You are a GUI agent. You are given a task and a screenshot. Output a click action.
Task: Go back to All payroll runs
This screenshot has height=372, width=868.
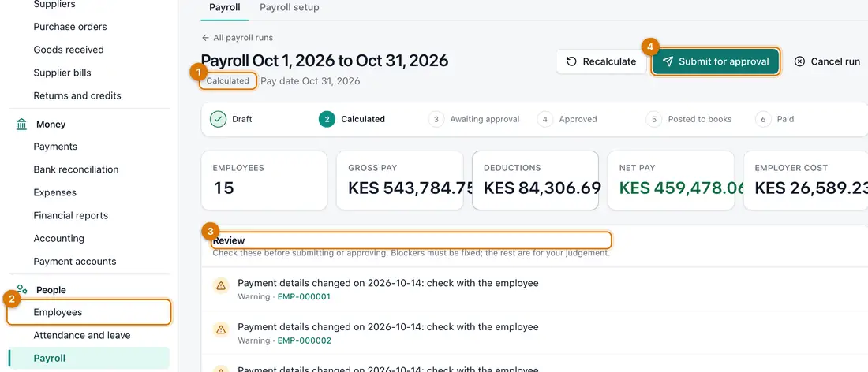click(237, 38)
